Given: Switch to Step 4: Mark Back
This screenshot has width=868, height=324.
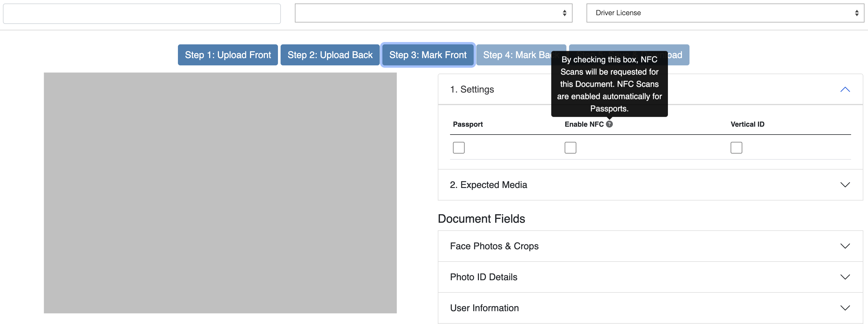Looking at the screenshot, I should (x=512, y=55).
